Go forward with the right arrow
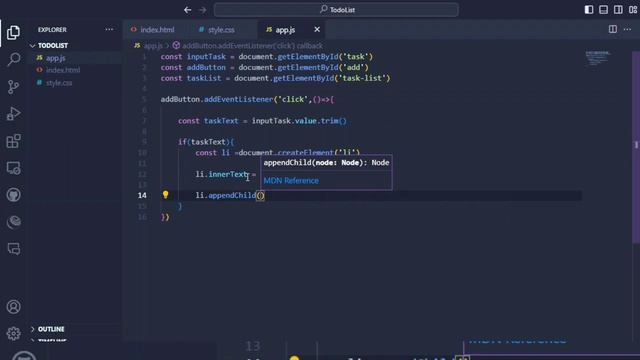The image size is (640, 360). click(202, 10)
